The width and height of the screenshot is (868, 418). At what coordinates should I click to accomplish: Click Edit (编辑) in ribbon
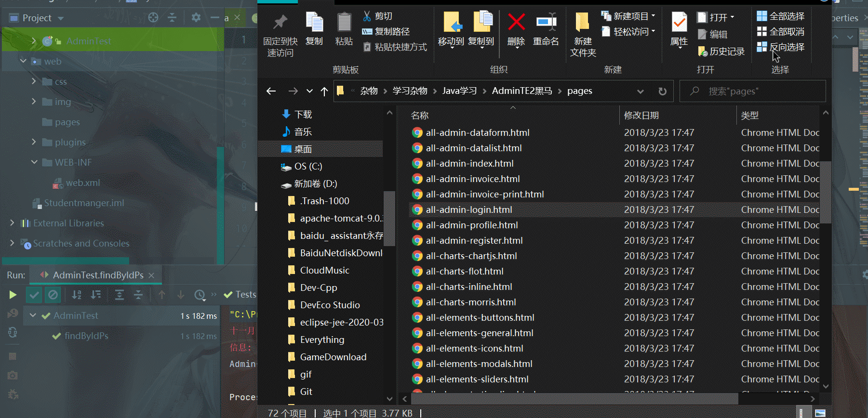(712, 35)
